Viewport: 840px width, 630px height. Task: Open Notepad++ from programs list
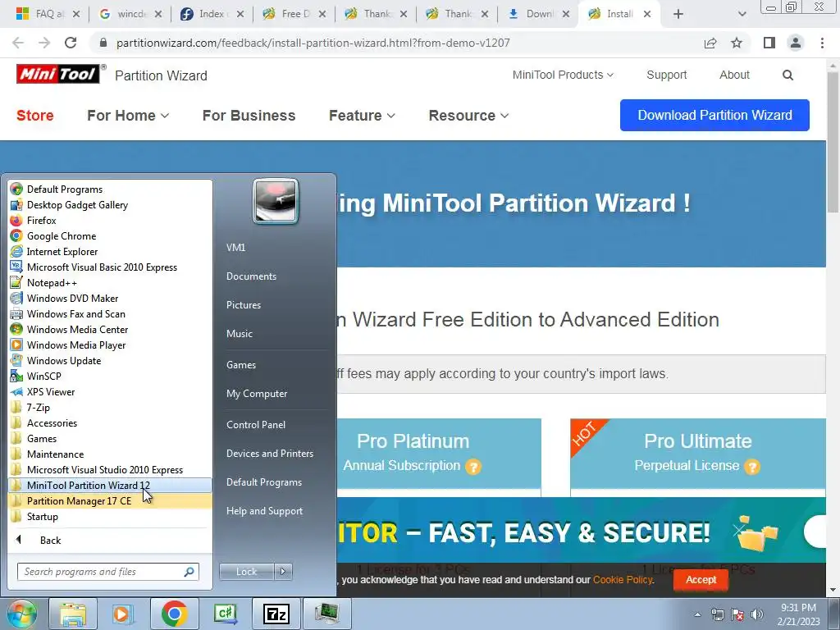pos(110,282)
